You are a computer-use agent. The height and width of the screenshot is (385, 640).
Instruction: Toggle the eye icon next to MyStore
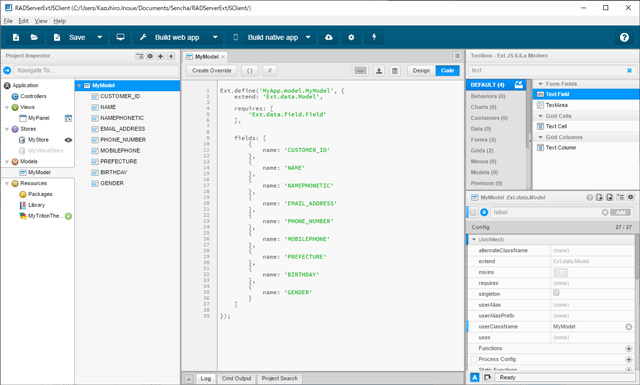pos(68,140)
